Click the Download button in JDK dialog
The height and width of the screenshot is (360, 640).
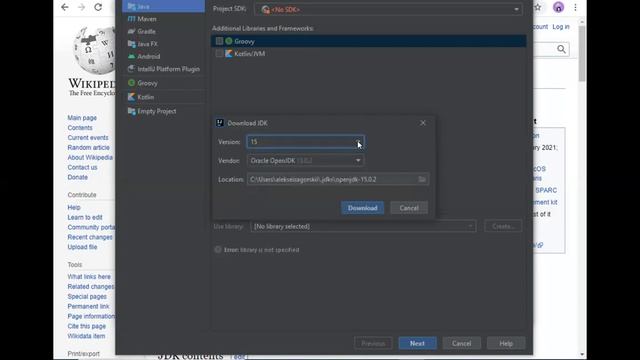tap(362, 208)
